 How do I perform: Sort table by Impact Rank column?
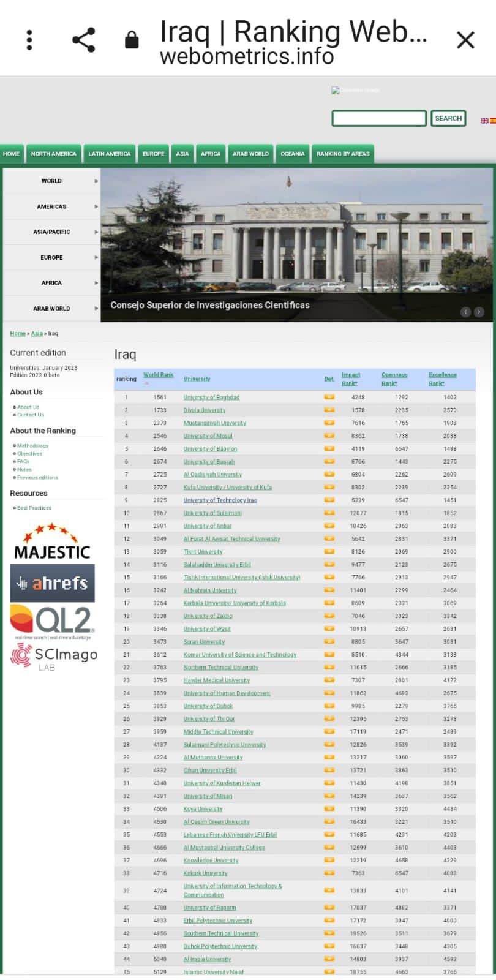351,379
